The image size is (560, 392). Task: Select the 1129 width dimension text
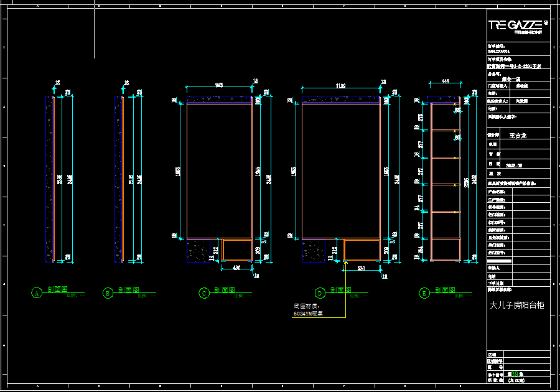pos(340,86)
